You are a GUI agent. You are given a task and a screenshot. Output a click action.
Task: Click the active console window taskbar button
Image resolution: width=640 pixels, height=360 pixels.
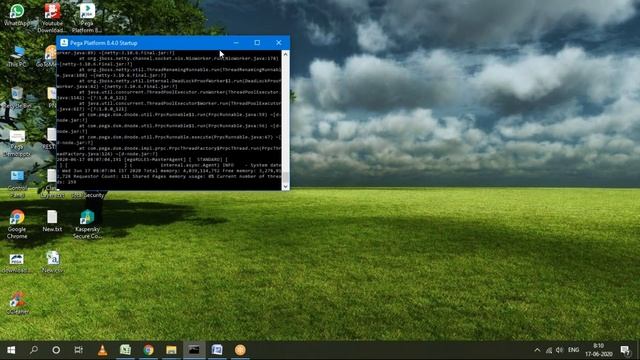point(194,350)
